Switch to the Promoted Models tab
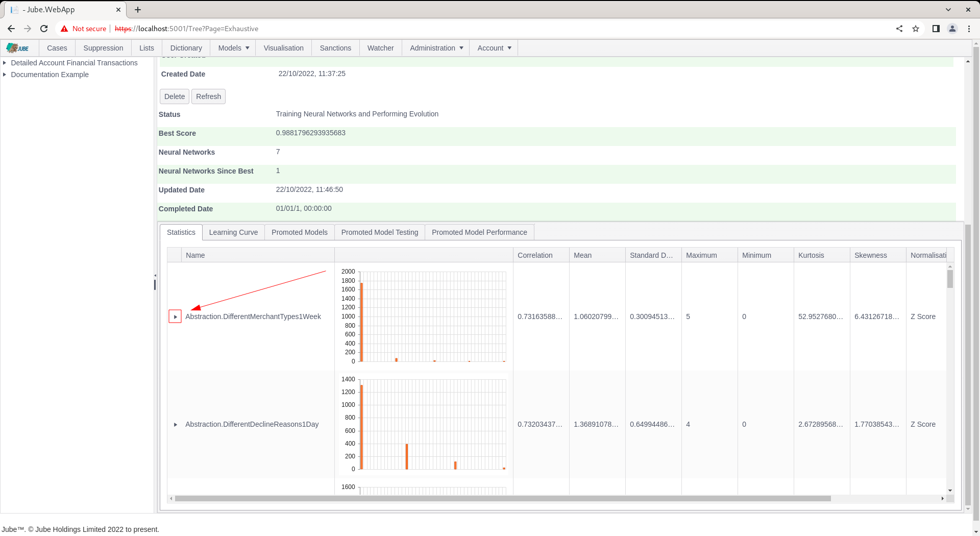980x536 pixels. 300,232
